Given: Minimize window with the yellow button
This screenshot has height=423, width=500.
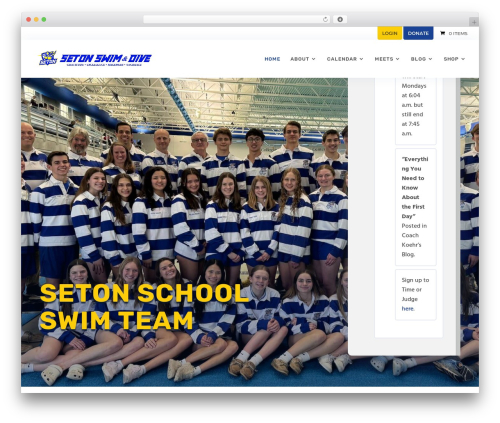Looking at the screenshot, I should click(36, 19).
